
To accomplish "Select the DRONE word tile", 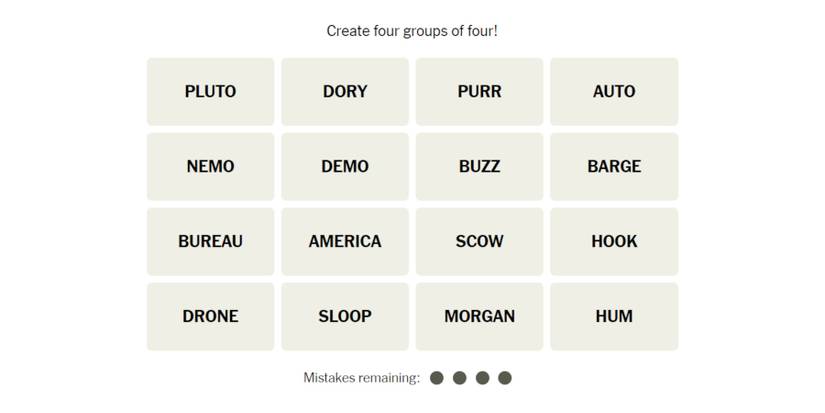I will (x=210, y=316).
